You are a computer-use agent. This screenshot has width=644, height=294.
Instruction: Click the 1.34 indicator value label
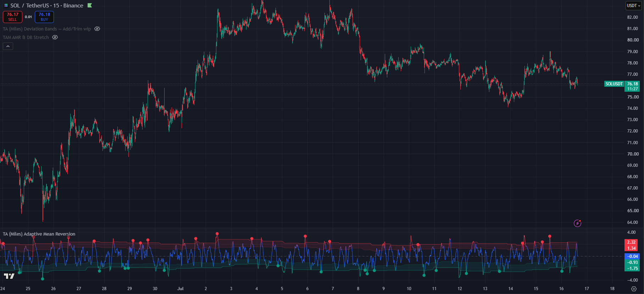pos(632,248)
